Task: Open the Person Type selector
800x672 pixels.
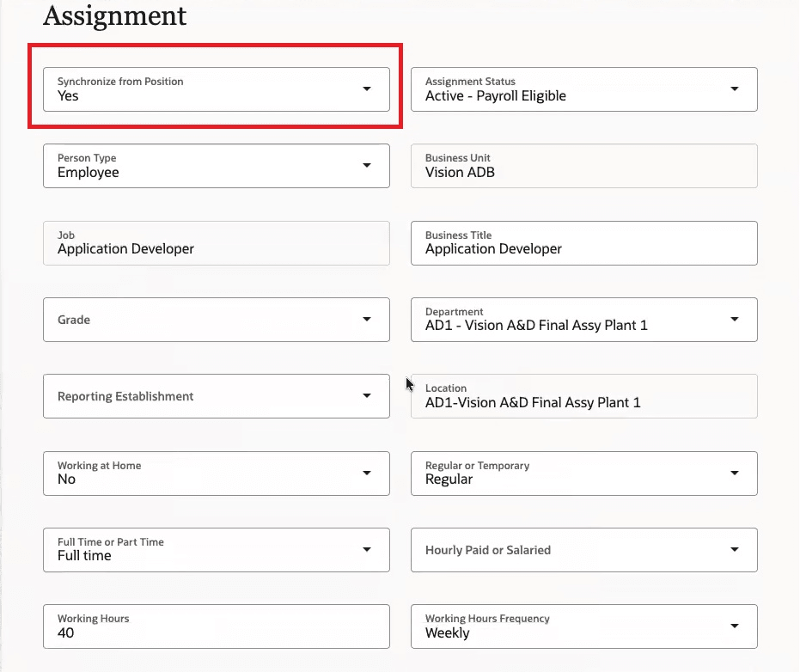Action: coord(368,166)
